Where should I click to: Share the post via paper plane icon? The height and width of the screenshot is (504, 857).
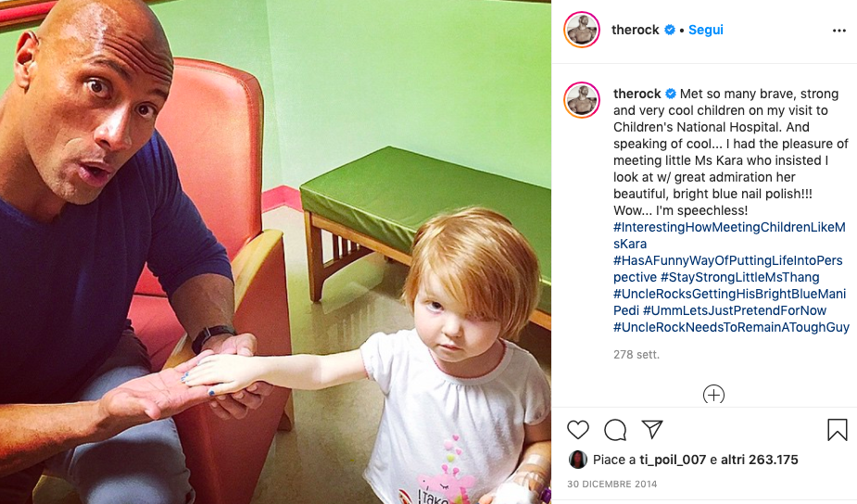[652, 429]
